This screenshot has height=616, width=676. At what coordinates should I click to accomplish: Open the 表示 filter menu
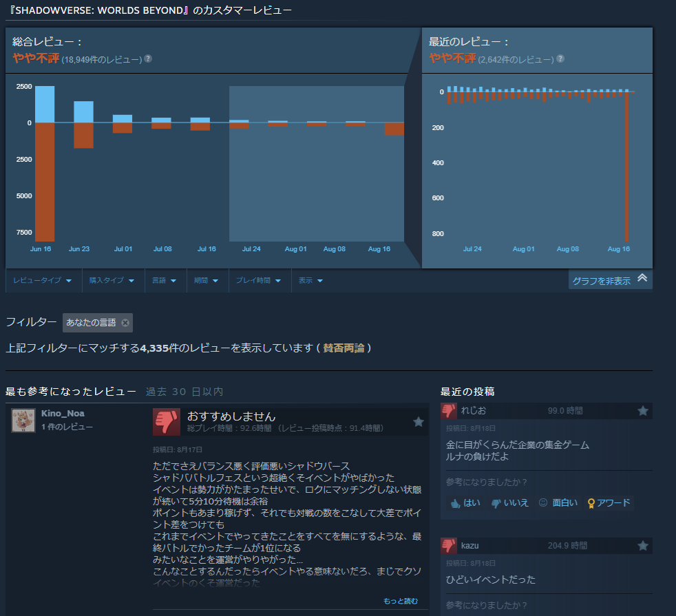[x=310, y=281]
